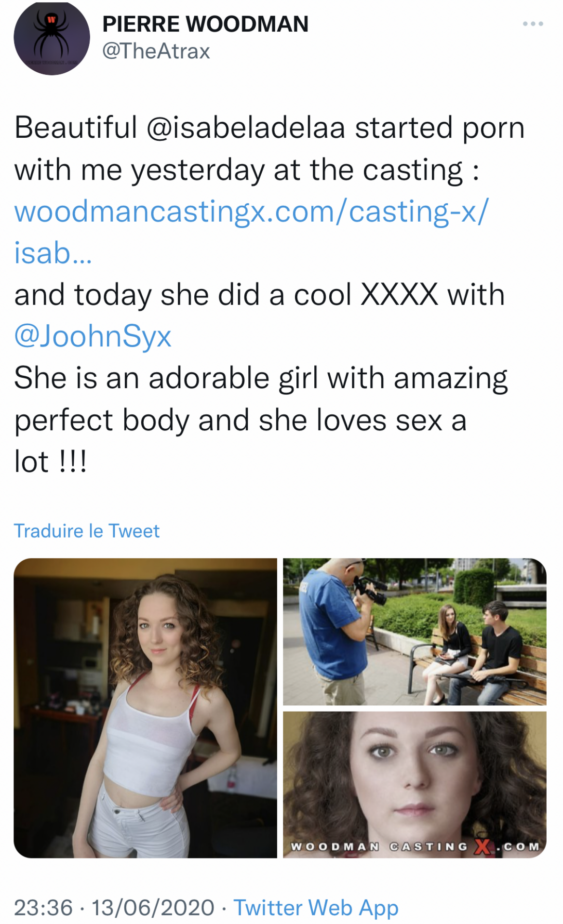Open the three-dot more options menu
Viewport: 563px width, 924px height.
[533, 24]
